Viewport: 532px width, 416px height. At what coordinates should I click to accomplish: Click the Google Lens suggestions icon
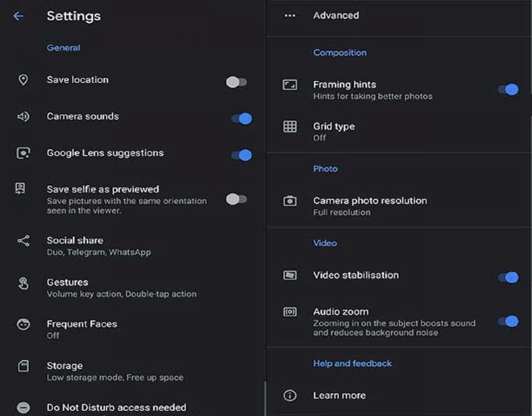pos(23,153)
